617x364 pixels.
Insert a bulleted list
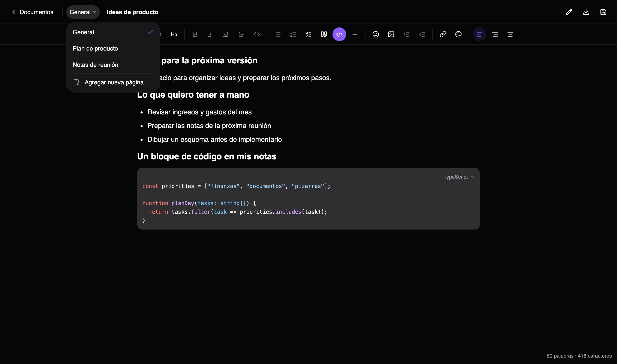pyautogui.click(x=278, y=34)
